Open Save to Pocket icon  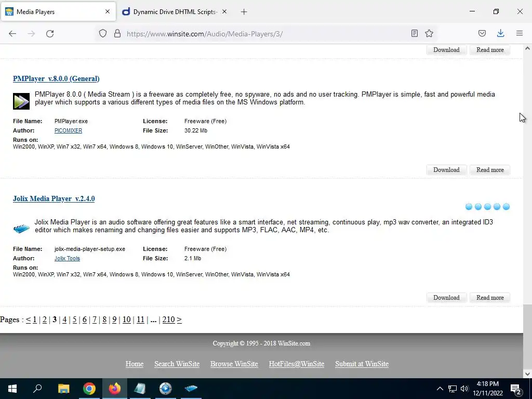pos(482,33)
